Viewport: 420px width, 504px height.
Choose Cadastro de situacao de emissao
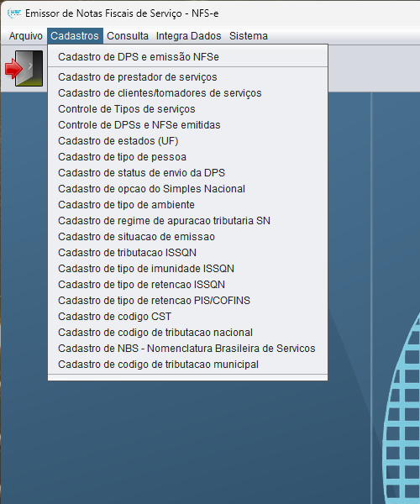coord(187,237)
